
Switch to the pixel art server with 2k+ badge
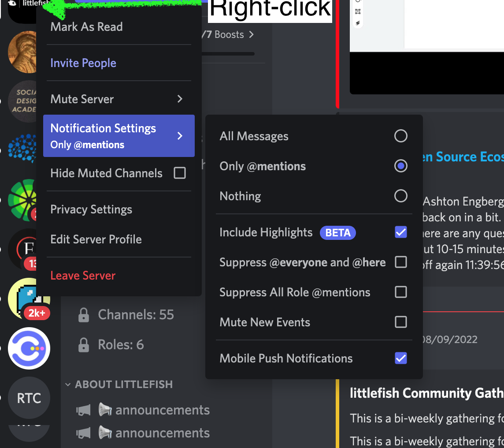[x=27, y=299]
